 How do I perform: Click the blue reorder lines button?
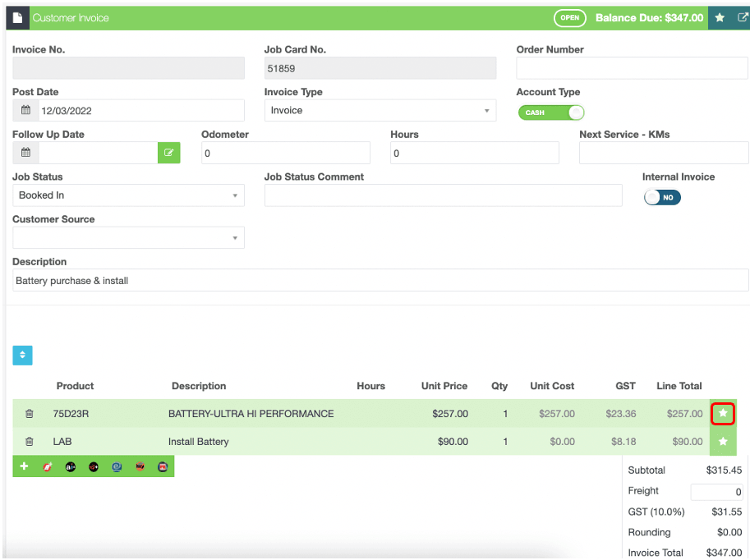(x=22, y=356)
